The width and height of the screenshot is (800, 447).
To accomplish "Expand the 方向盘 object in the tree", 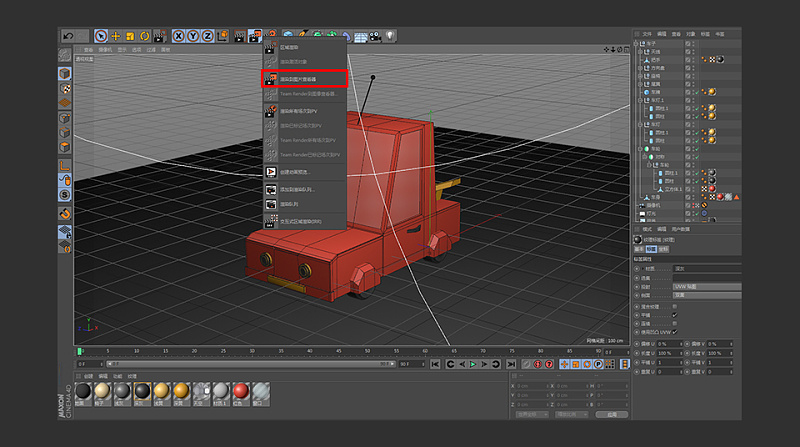I will tap(640, 68).
